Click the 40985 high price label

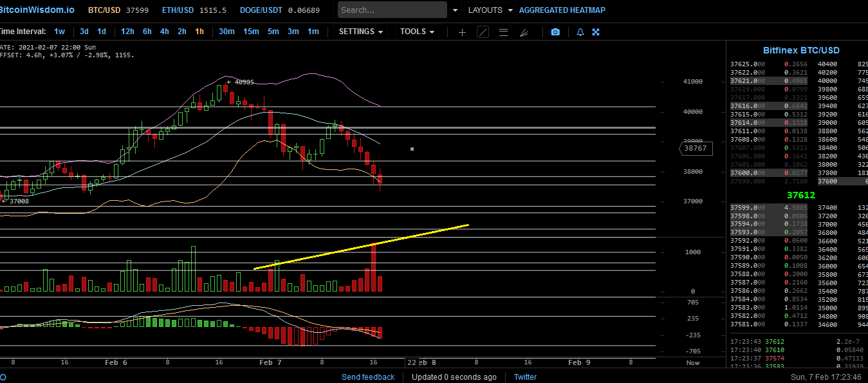click(245, 82)
